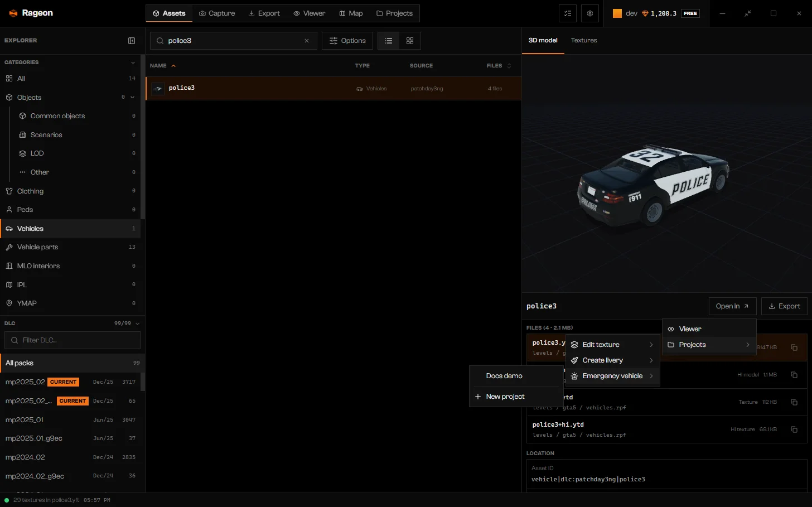Screen dimensions: 812x507
Task: Copy path of the Texture 112 KB file
Action: pos(794,402)
